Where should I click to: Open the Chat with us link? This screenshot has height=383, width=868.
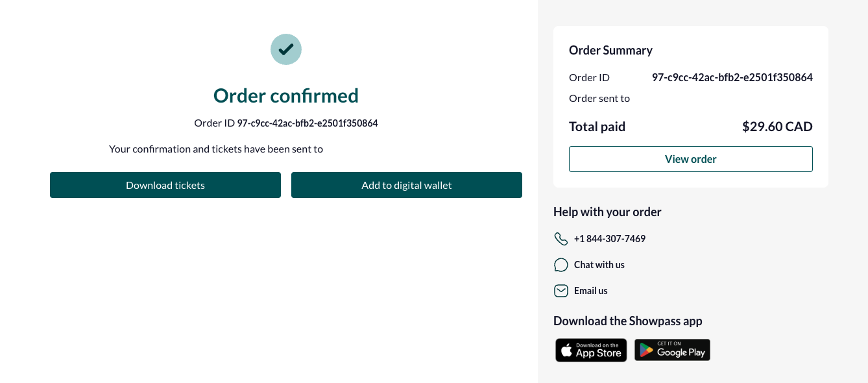pyautogui.click(x=599, y=265)
